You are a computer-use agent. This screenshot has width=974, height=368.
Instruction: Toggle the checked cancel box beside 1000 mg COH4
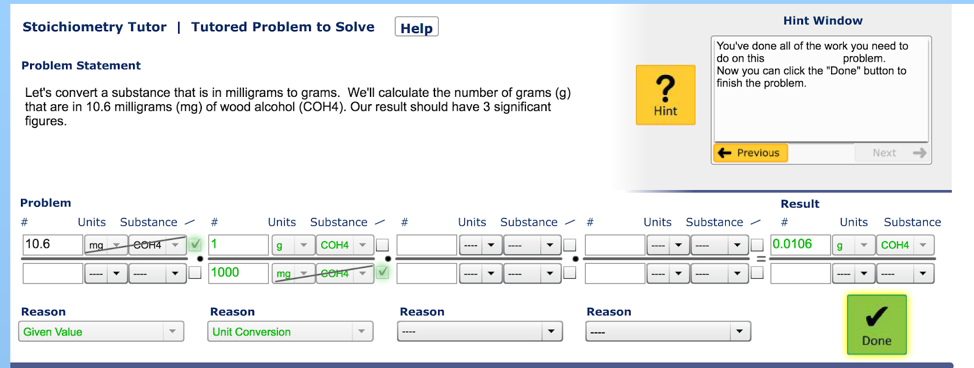(x=383, y=272)
